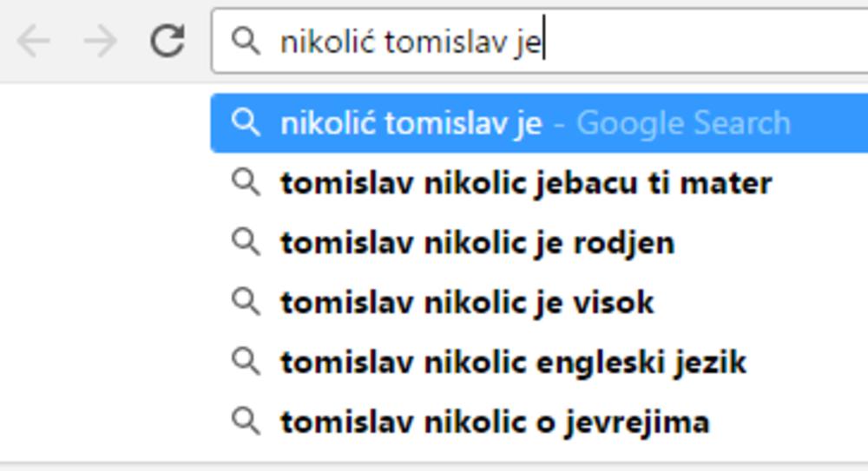Open the 'tomislav nikolic o jevrejima' suggestion
The width and height of the screenshot is (868, 471).
click(495, 422)
